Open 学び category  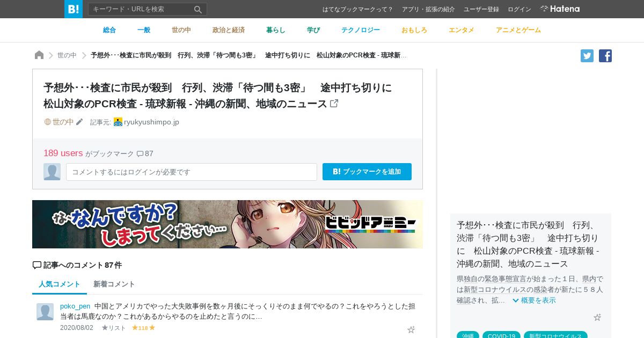(x=313, y=30)
